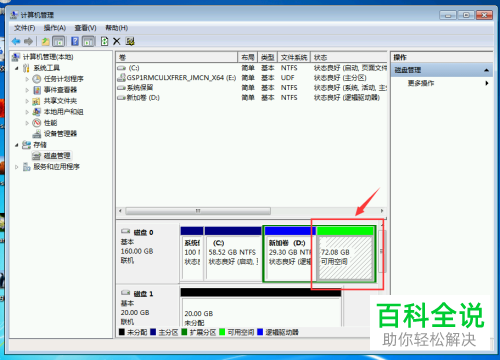This screenshot has width=500, height=360.
Task: Select the (C:) volume row
Action: (x=252, y=68)
